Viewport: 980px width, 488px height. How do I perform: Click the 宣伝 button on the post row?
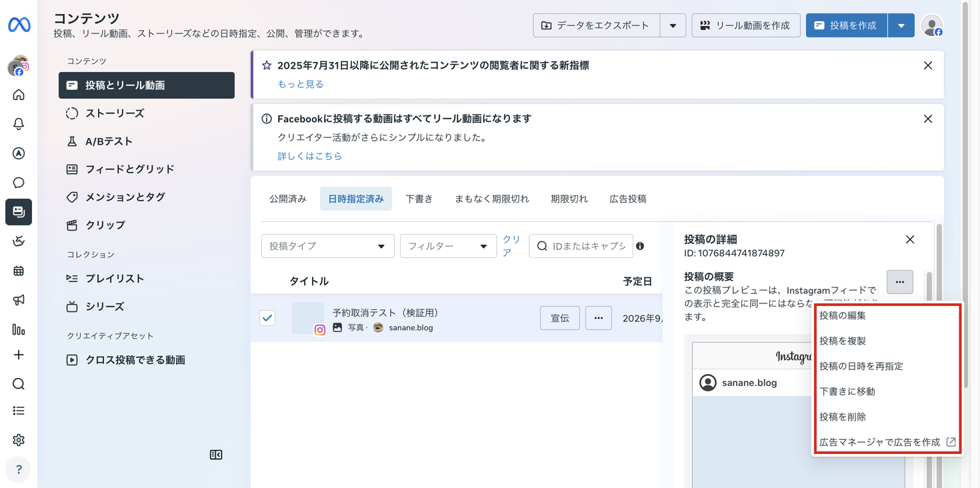coord(560,318)
